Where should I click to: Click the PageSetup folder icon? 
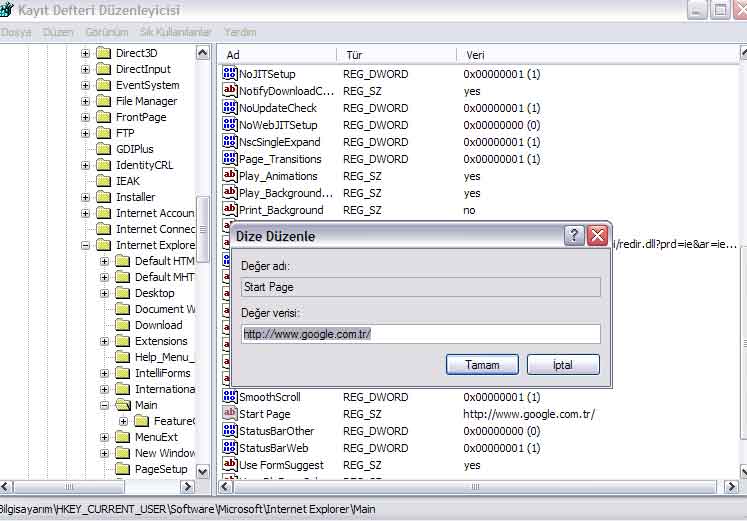122,469
